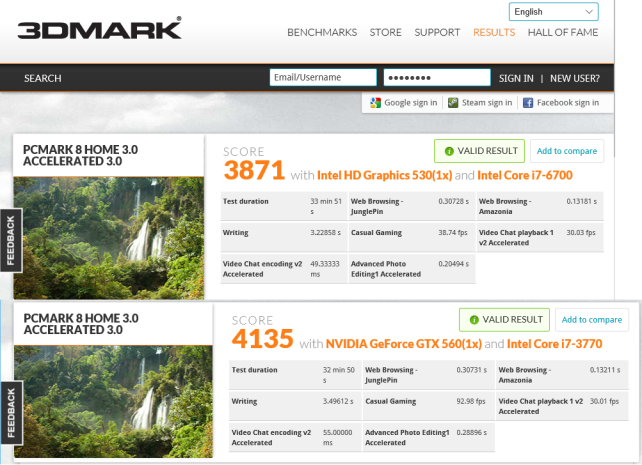Image resolution: width=642 pixels, height=465 pixels.
Task: Open the upper FEEDBACK side tab
Action: 11,241
